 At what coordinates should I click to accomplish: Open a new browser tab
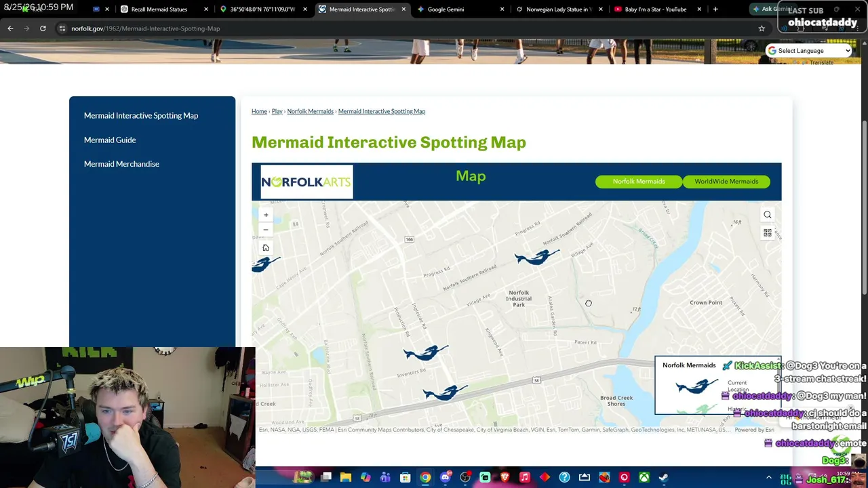click(x=715, y=9)
